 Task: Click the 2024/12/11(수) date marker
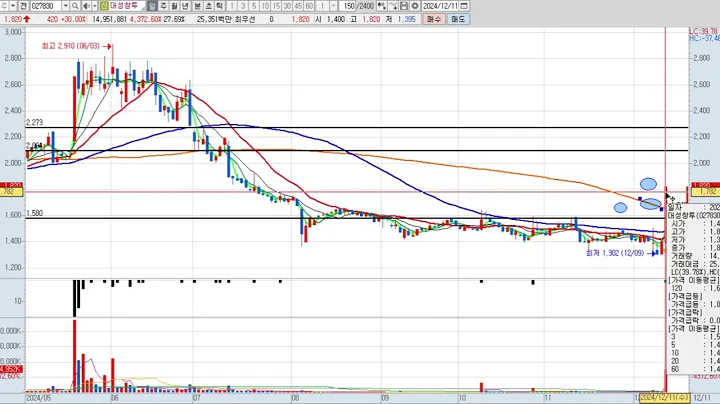664,398
